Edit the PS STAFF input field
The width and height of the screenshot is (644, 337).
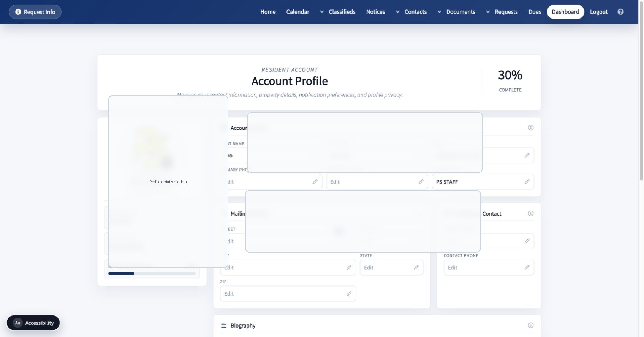coord(483,182)
